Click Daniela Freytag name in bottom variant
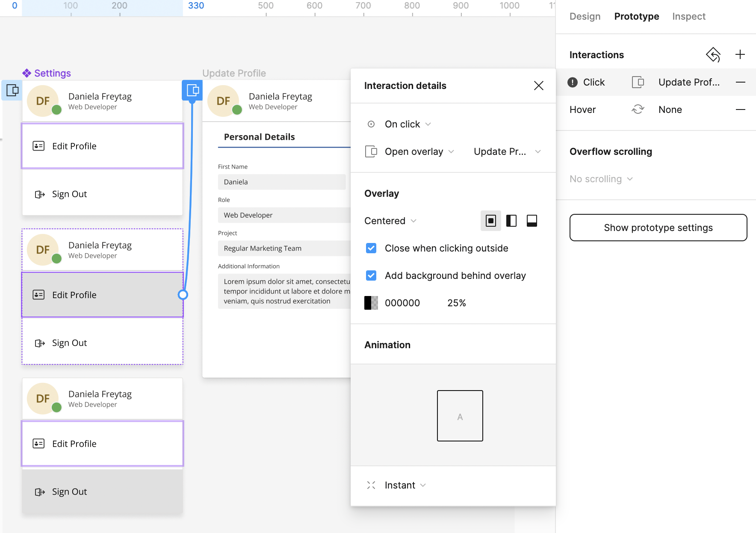Screen dimensions: 756x533 click(x=100, y=394)
